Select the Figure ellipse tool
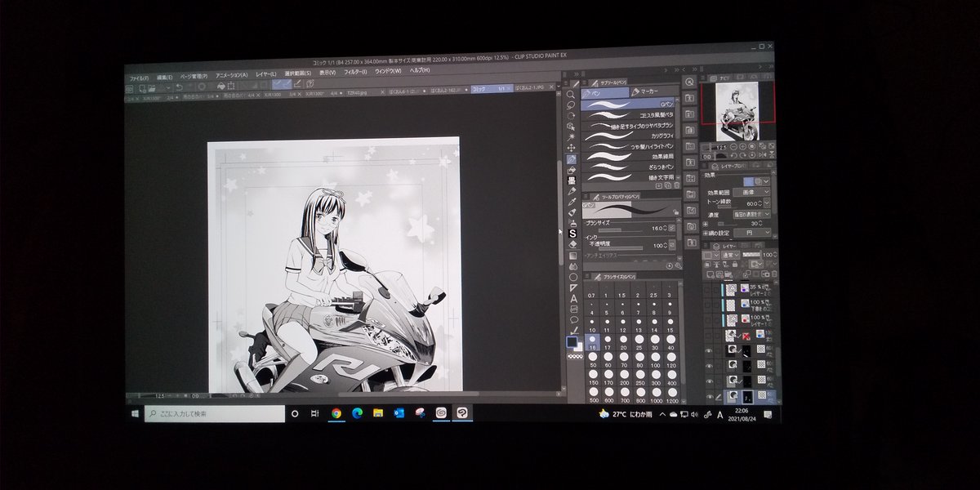The image size is (980, 490). [x=573, y=278]
